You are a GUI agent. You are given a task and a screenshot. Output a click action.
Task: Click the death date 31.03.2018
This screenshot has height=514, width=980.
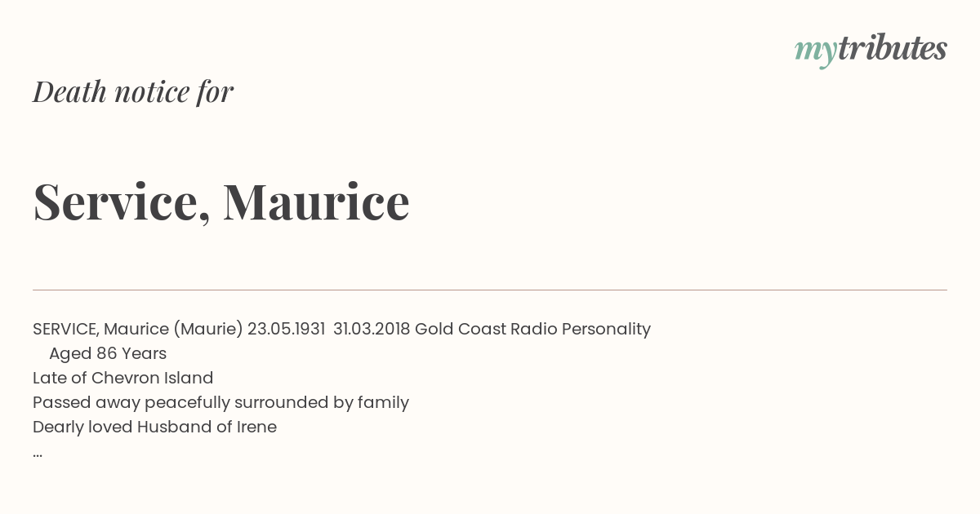pyautogui.click(x=372, y=329)
